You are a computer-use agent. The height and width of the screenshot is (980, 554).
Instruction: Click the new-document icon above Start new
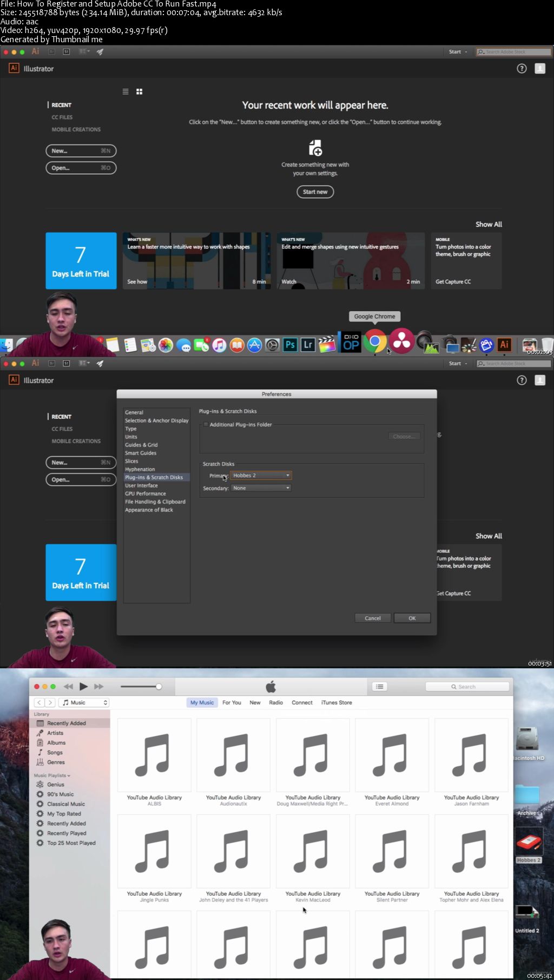coord(315,148)
